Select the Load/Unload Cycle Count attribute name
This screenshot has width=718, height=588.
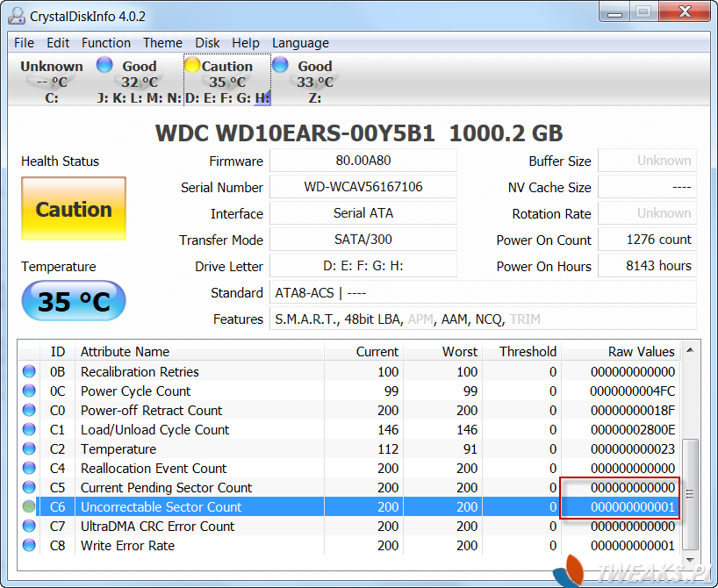tap(154, 429)
